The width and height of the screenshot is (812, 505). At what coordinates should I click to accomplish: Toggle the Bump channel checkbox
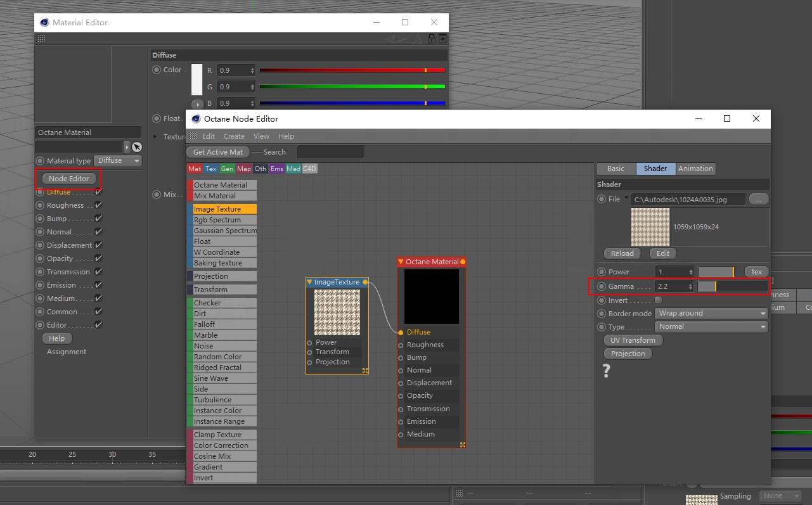[98, 219]
